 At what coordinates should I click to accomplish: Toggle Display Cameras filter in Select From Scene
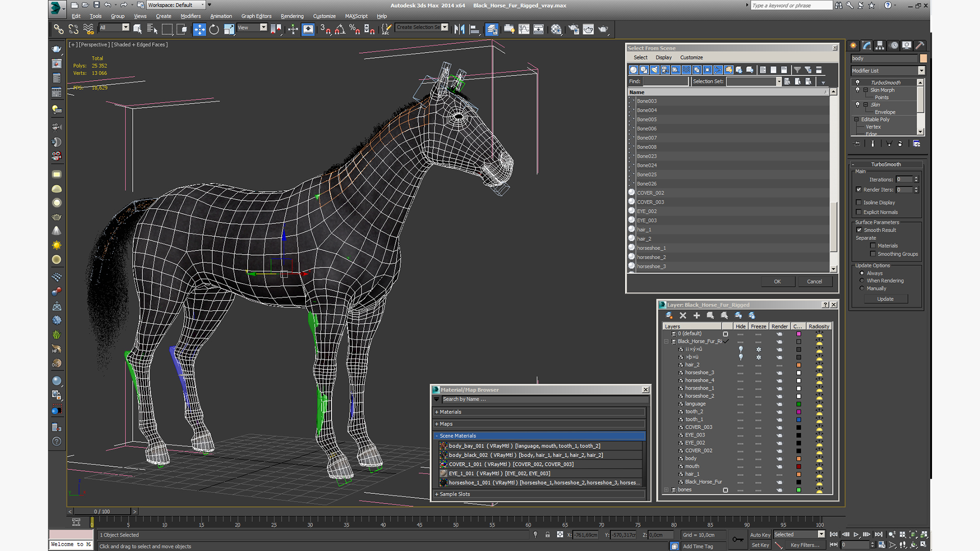point(665,70)
